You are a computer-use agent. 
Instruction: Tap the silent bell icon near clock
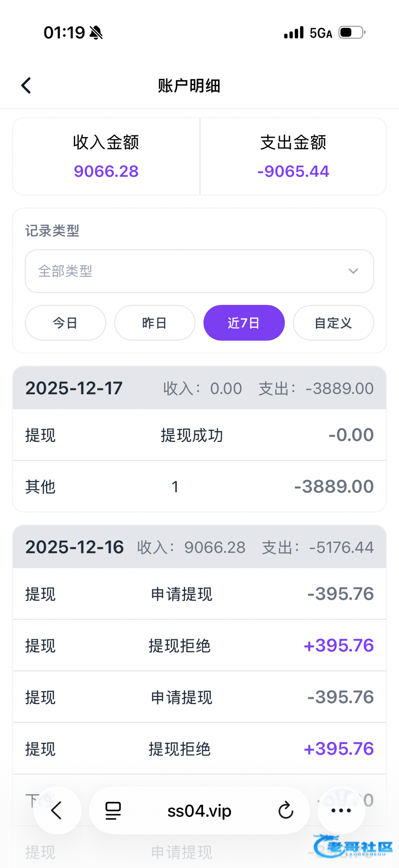coord(96,33)
